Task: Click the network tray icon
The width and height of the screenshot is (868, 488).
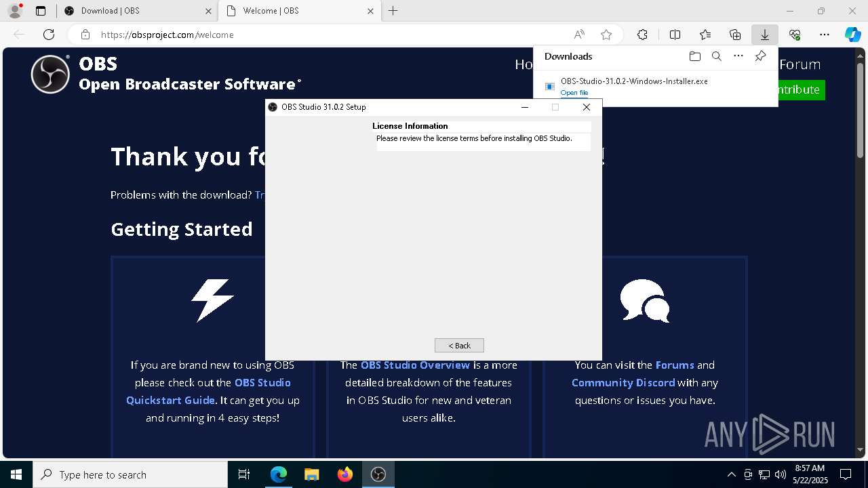Action: coord(764,474)
